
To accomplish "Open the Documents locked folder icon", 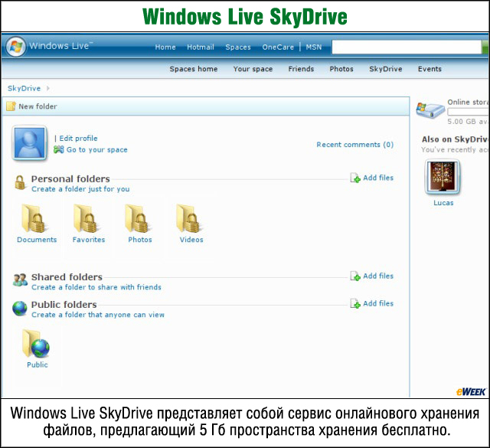I will (x=34, y=218).
